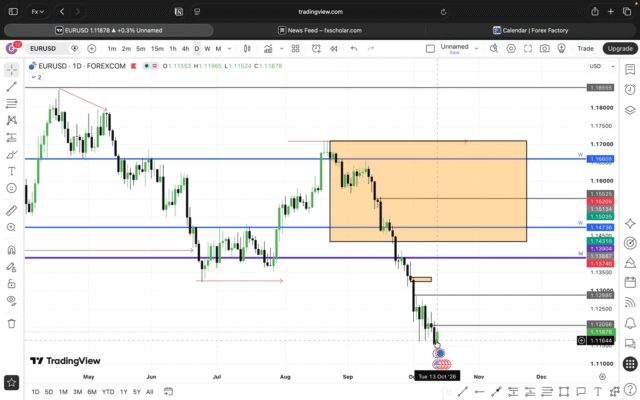The width and height of the screenshot is (640, 400).
Task: Set date range to 3M
Action: click(77, 392)
